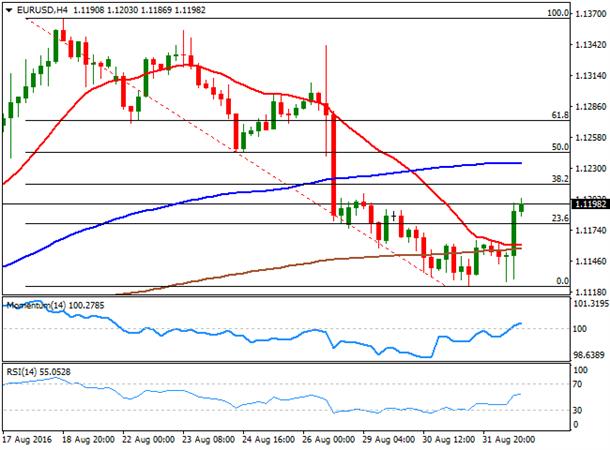Click the 38.2 Fibonacci retracement label
This screenshot has width=610, height=450.
click(x=560, y=179)
